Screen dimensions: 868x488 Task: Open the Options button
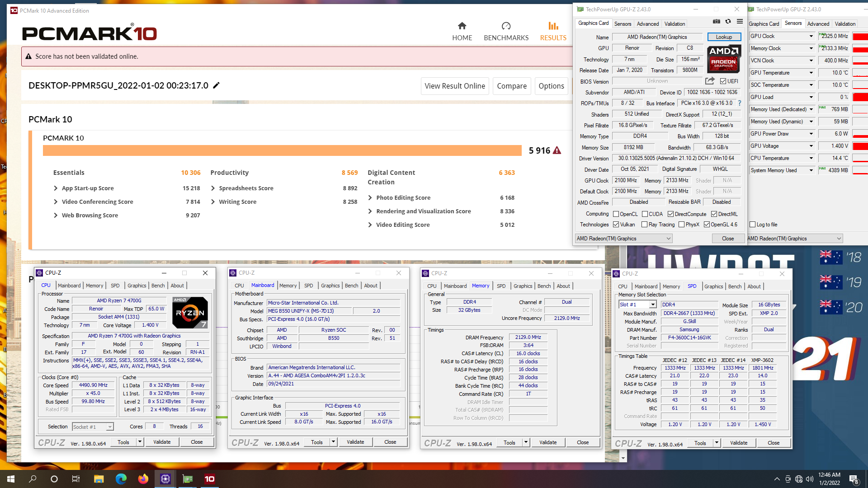point(551,86)
